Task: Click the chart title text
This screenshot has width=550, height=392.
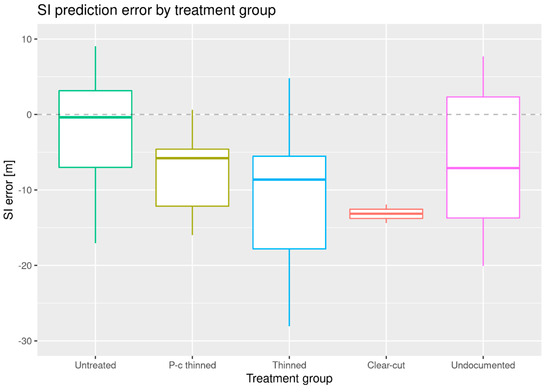Action: tap(156, 10)
